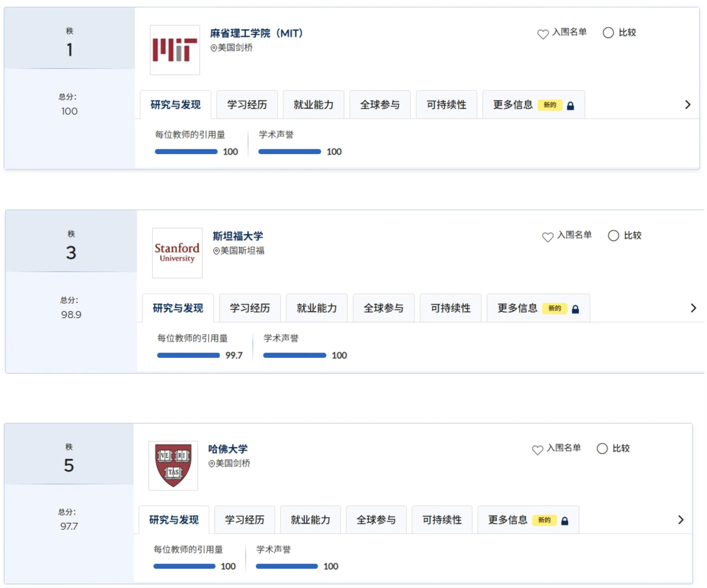Click the Harvard shield logo
Viewport: 707px width, 588px height.
coord(173,466)
